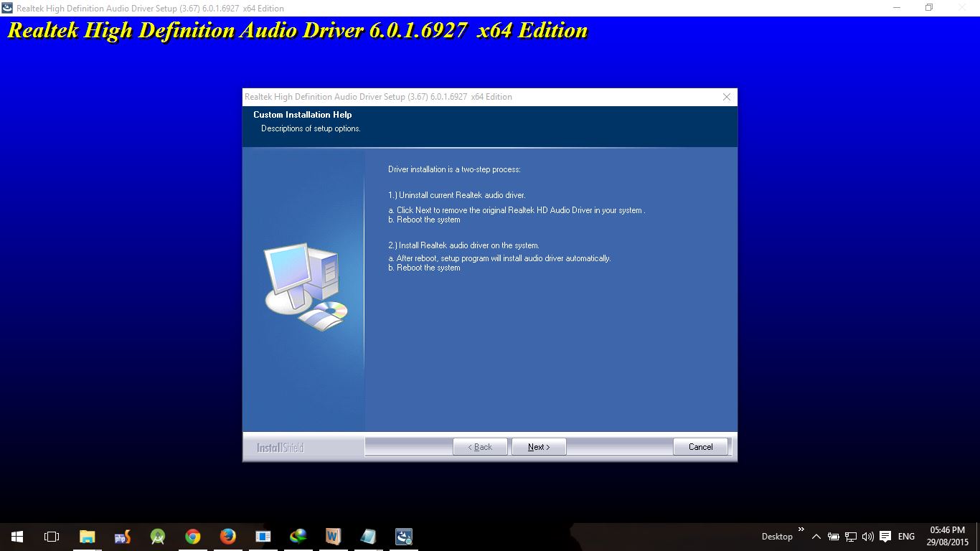Expand the Desktop toolbar chevron
Image resolution: width=980 pixels, height=551 pixels.
(801, 530)
